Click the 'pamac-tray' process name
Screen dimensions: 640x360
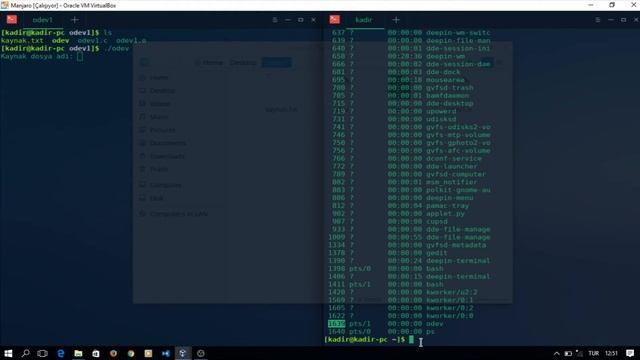click(x=448, y=206)
